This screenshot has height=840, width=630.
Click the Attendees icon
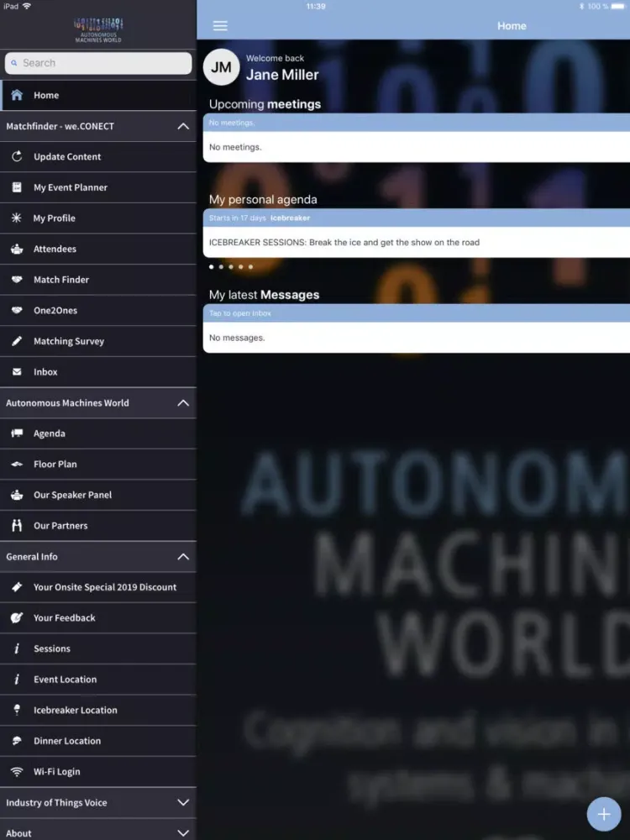coord(17,249)
